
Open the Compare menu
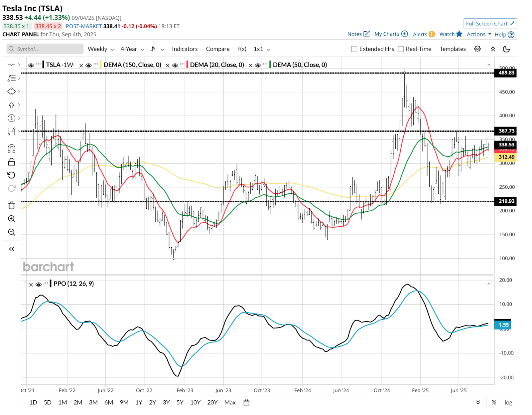pyautogui.click(x=217, y=49)
